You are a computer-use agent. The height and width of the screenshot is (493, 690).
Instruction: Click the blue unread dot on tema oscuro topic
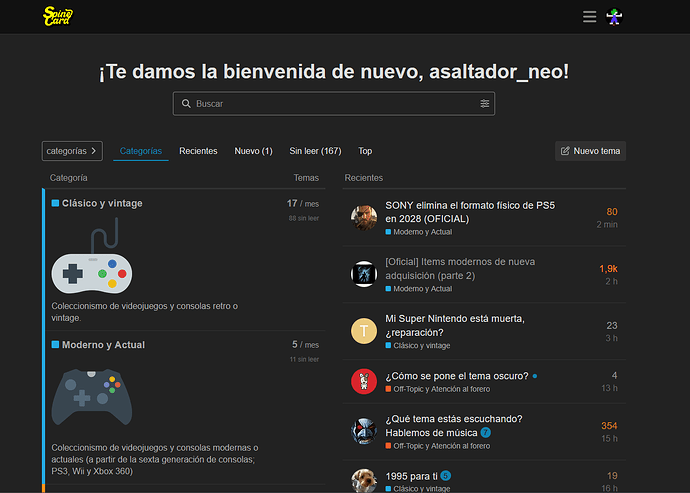tap(535, 376)
